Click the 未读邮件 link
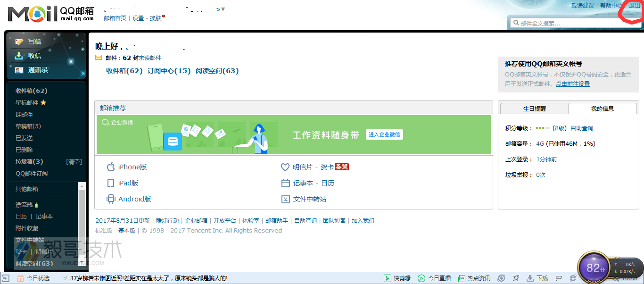644x284 pixels. pyautogui.click(x=150, y=58)
